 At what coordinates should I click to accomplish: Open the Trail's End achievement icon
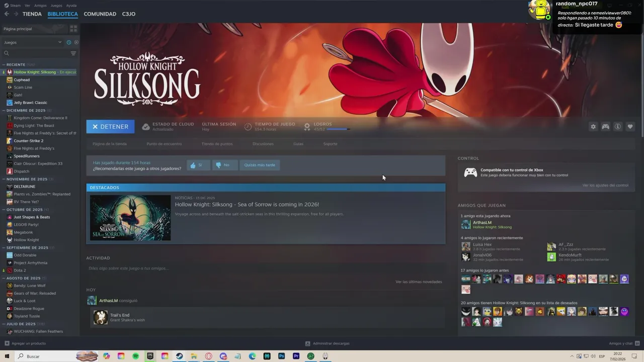click(x=101, y=317)
